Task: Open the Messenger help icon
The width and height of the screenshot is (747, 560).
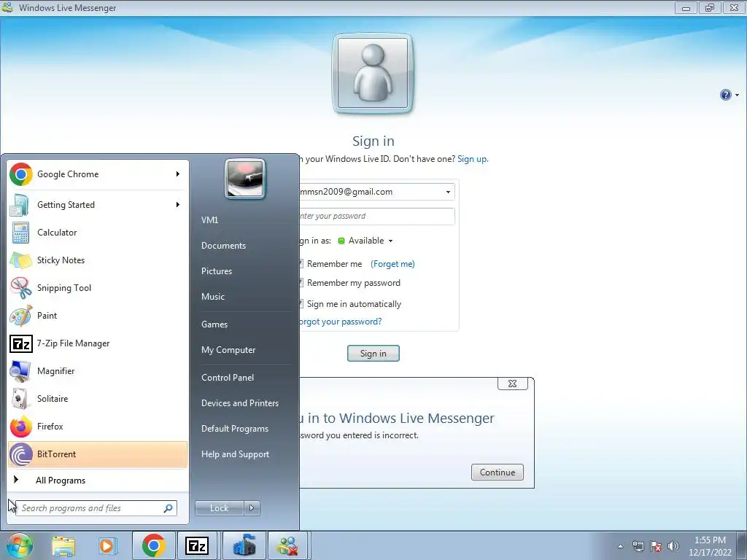Action: click(x=725, y=95)
